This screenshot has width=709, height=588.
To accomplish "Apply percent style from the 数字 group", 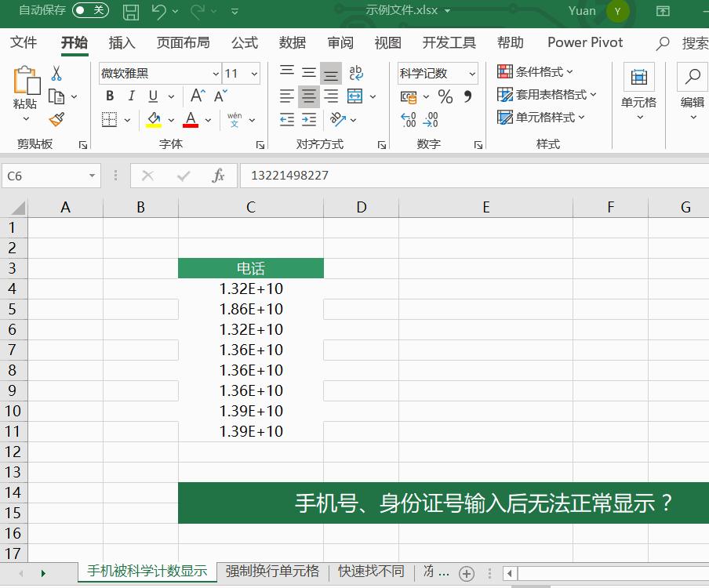I will [x=445, y=96].
